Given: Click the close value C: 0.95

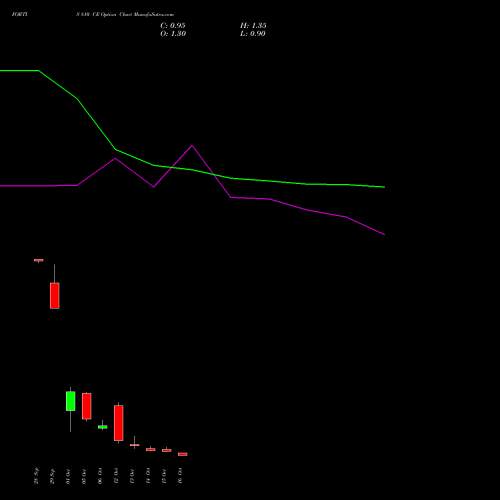Looking at the screenshot, I should pos(173,26).
